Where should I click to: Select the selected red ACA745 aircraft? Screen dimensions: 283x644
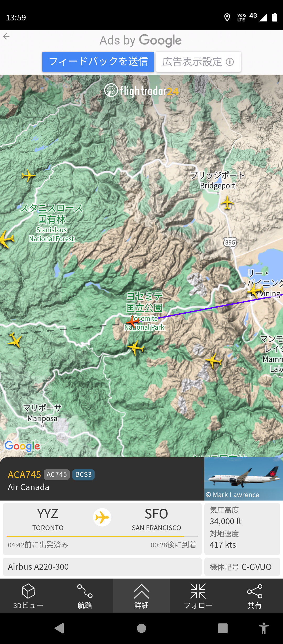tap(133, 321)
